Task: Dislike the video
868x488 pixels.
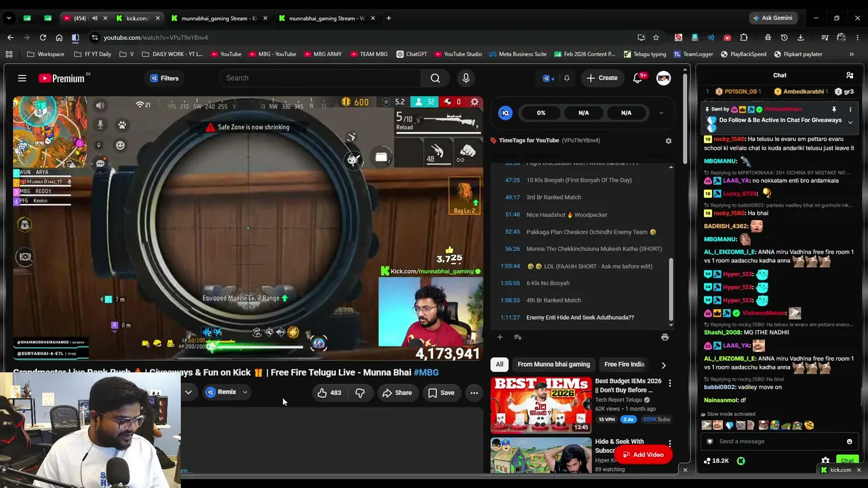Action: 360,392
